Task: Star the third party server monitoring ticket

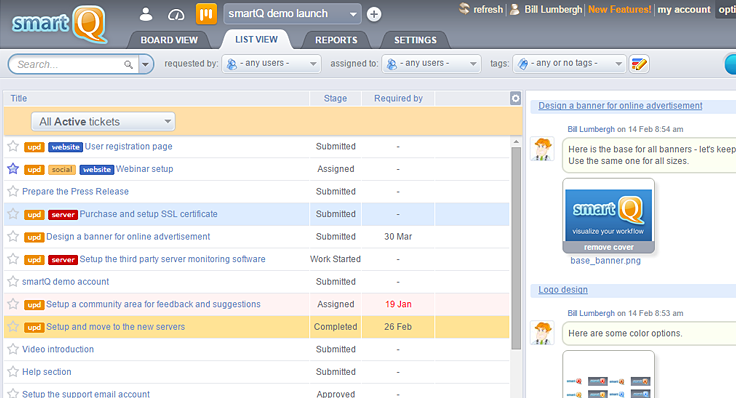Action: coord(13,259)
